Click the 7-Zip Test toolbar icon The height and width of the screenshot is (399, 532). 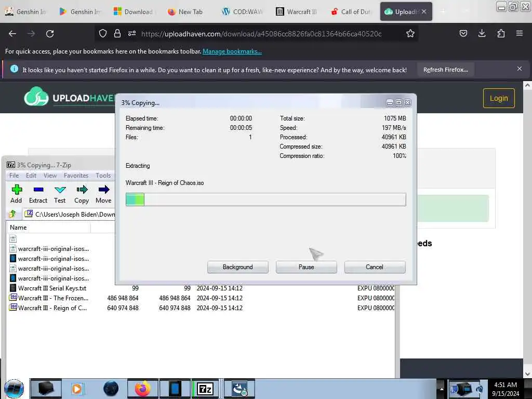coord(60,194)
